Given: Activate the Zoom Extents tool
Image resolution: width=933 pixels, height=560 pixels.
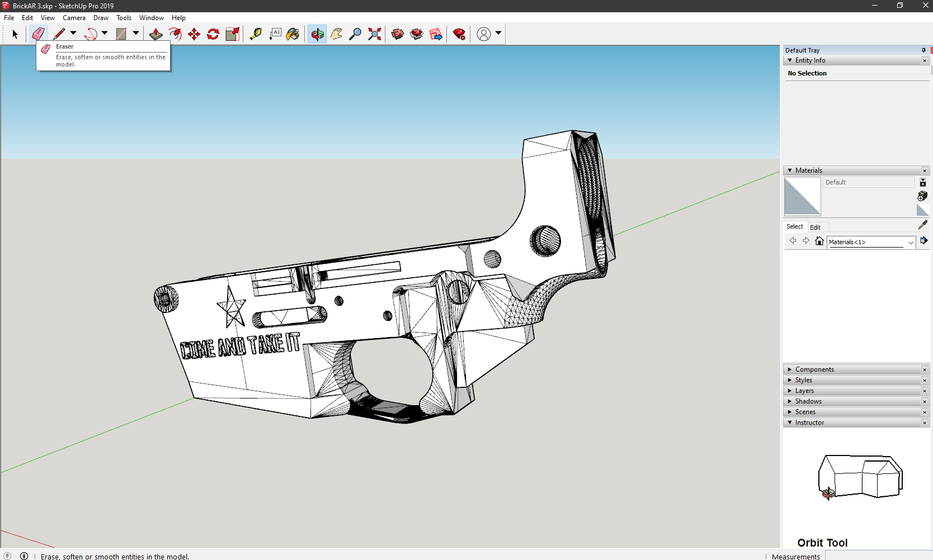Looking at the screenshot, I should (375, 34).
